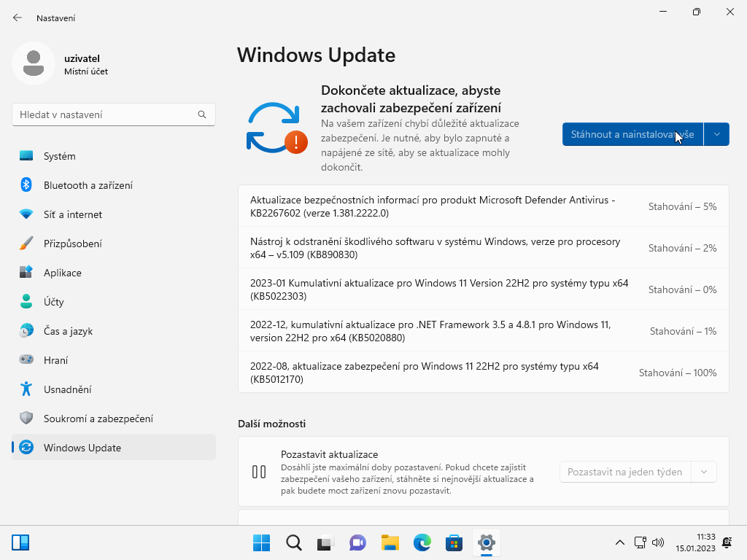Click the back arrow in Nastavení header

click(x=18, y=17)
